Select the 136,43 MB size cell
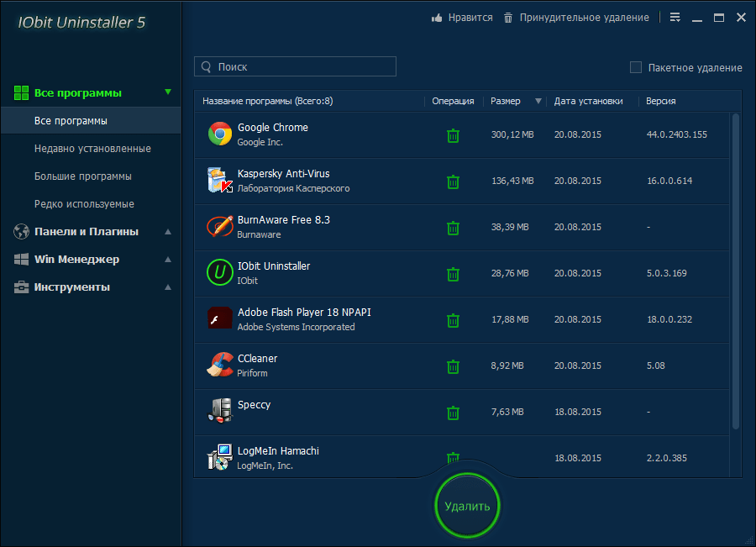The image size is (756, 547). pyautogui.click(x=512, y=181)
